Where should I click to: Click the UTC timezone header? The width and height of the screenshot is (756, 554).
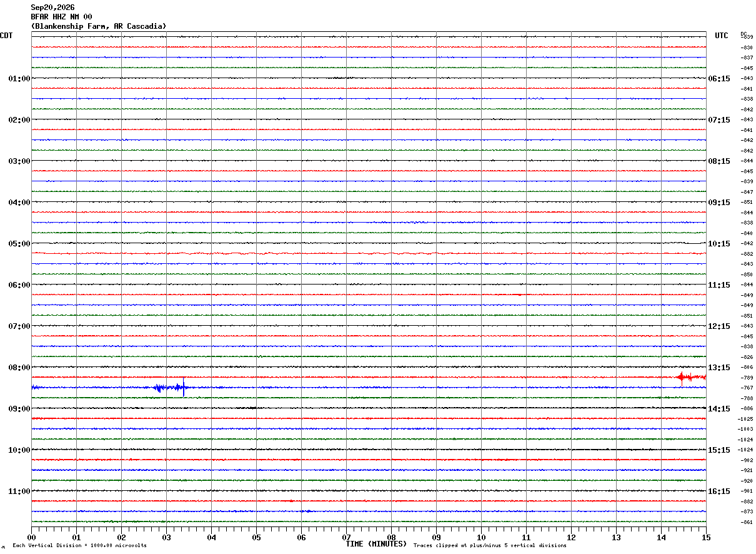722,36
